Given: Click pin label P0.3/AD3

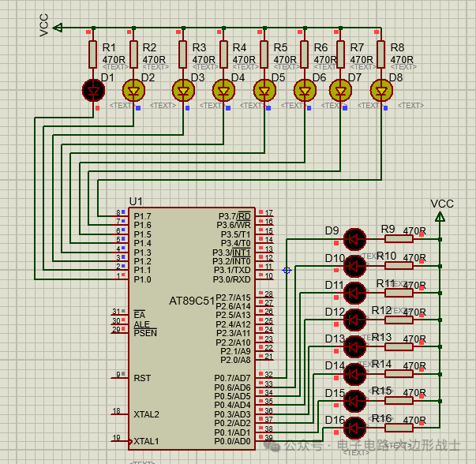Looking at the screenshot, I should click(x=233, y=414).
